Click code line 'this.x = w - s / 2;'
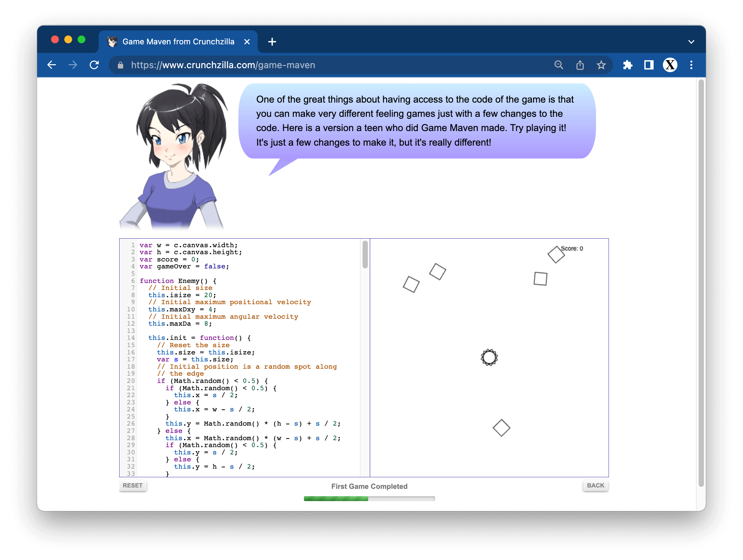The height and width of the screenshot is (560, 743). [x=214, y=409]
